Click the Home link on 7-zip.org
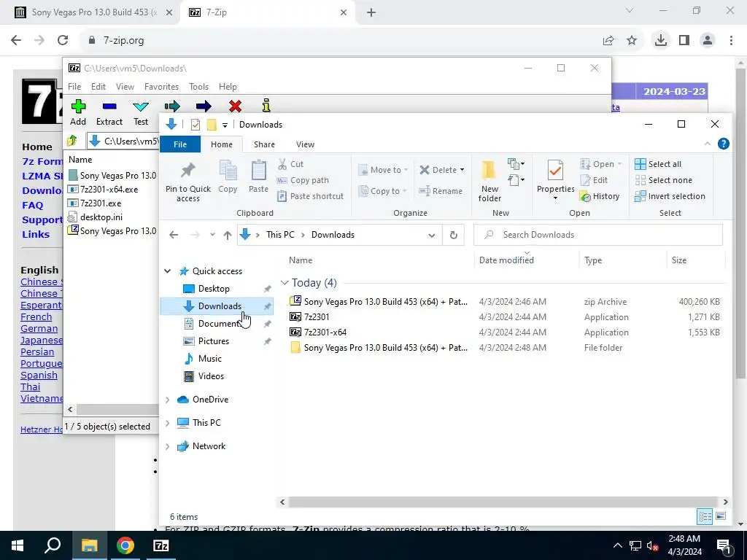The width and height of the screenshot is (747, 560). 36,147
